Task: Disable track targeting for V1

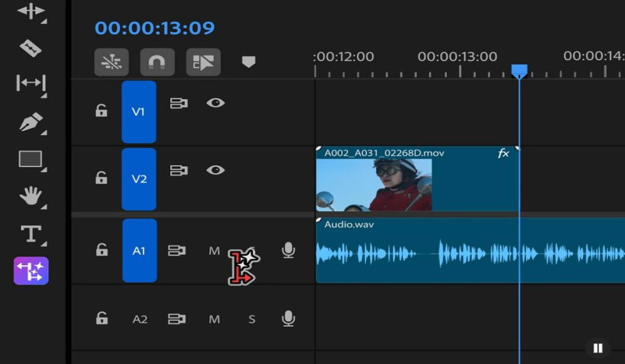Action: (139, 112)
